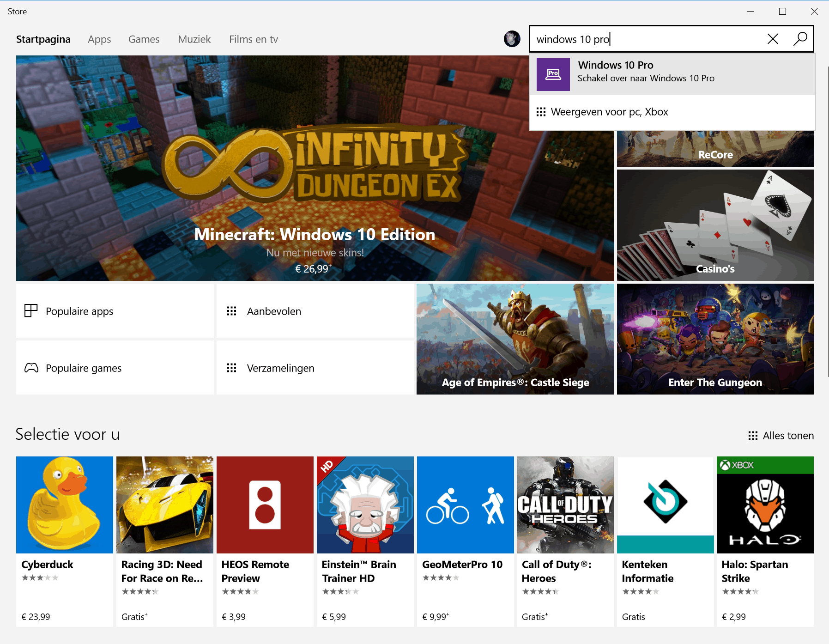Click the HEOS Remote Preview price € 3,99
The height and width of the screenshot is (644, 829).
[x=234, y=617]
